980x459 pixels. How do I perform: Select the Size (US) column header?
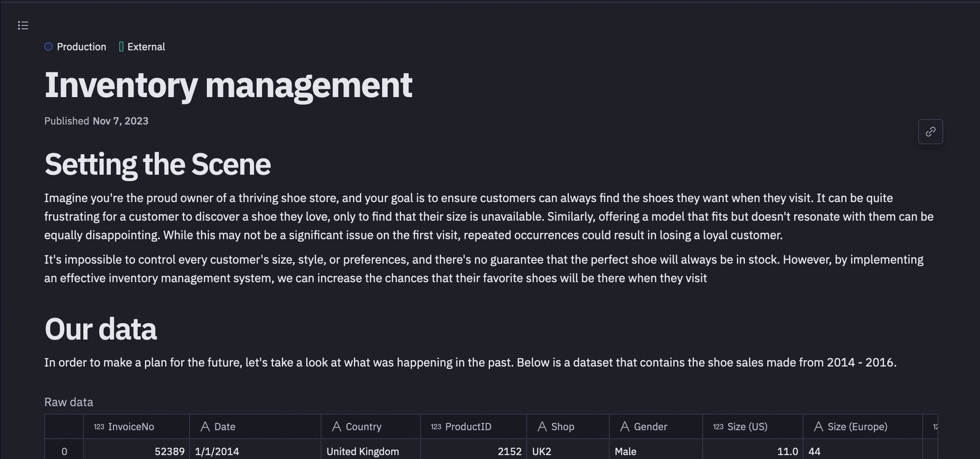pos(747,427)
